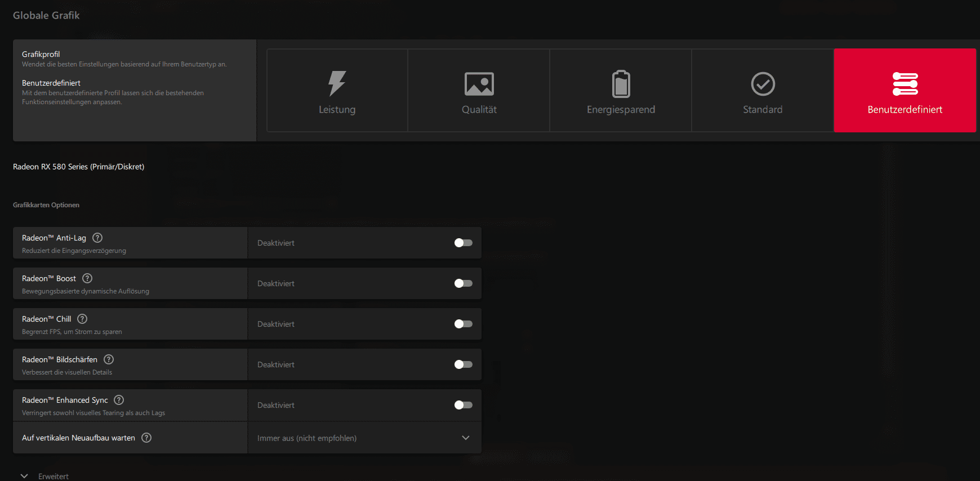Click Radeon RX 580 Series (Primär/Diskret) text
980x481 pixels.
78,167
